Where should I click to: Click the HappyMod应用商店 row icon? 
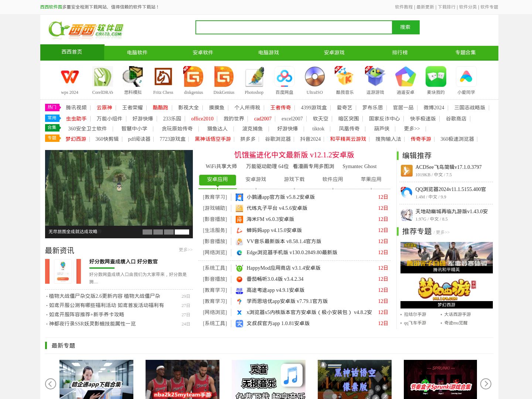tap(239, 268)
